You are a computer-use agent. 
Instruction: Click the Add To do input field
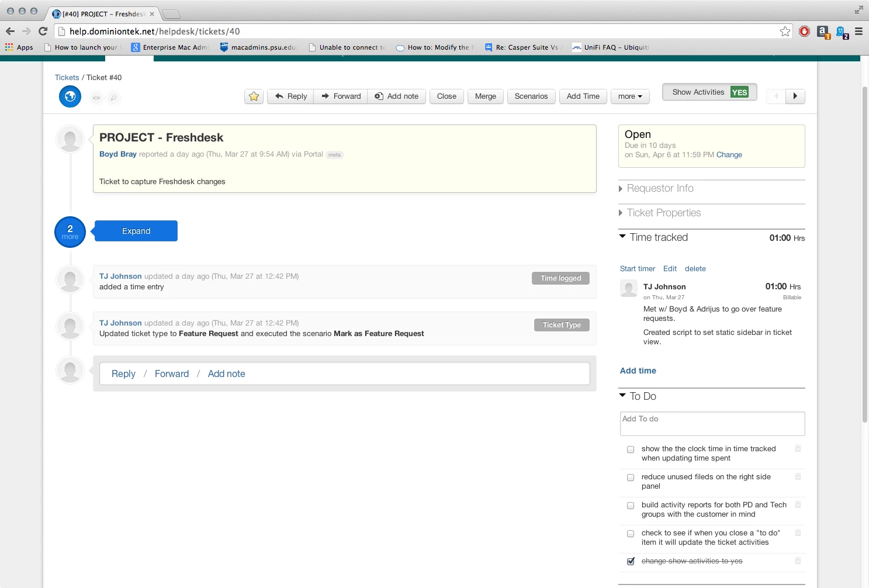point(712,424)
